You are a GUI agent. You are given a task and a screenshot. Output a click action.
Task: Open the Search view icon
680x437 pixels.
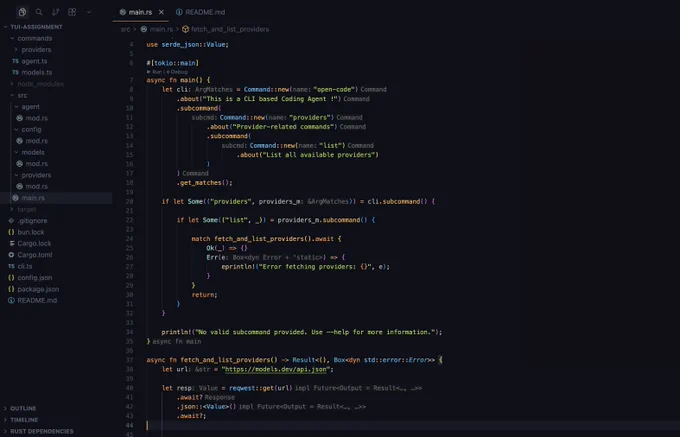39,12
